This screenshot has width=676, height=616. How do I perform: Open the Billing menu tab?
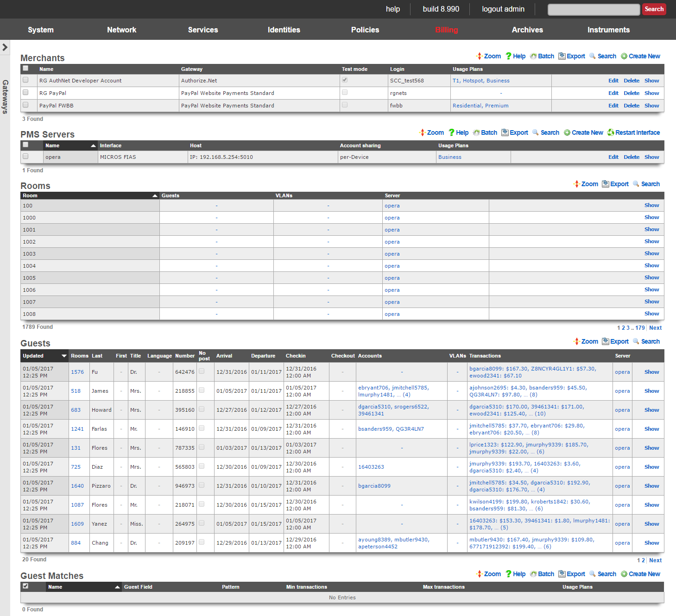pyautogui.click(x=446, y=30)
